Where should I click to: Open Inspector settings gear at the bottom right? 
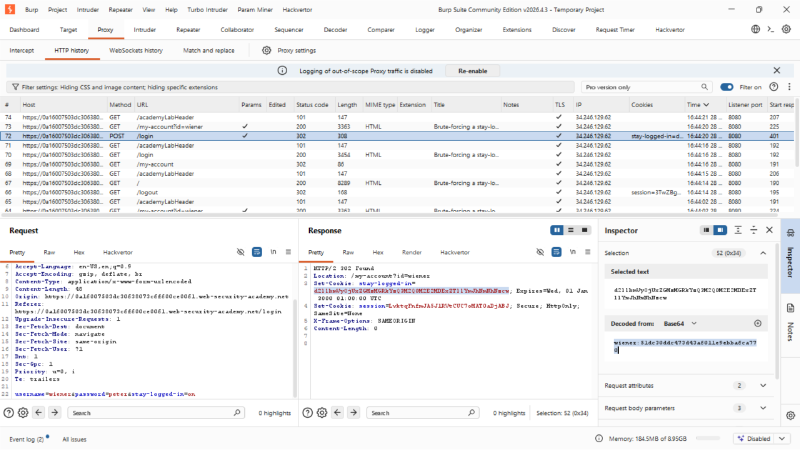pos(790,415)
